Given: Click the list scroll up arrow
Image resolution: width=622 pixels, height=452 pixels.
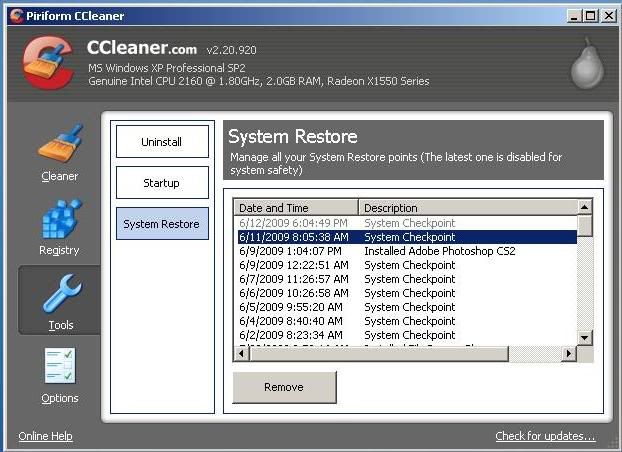Looking at the screenshot, I should [585, 207].
